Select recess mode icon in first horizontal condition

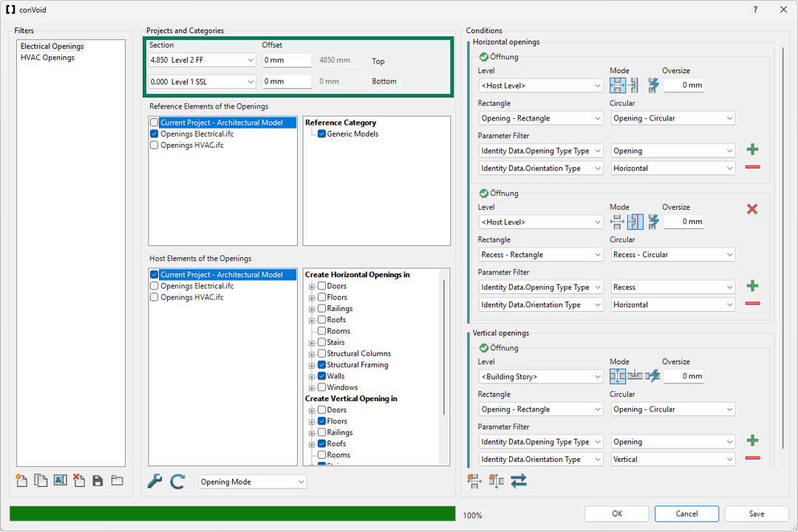click(x=634, y=85)
